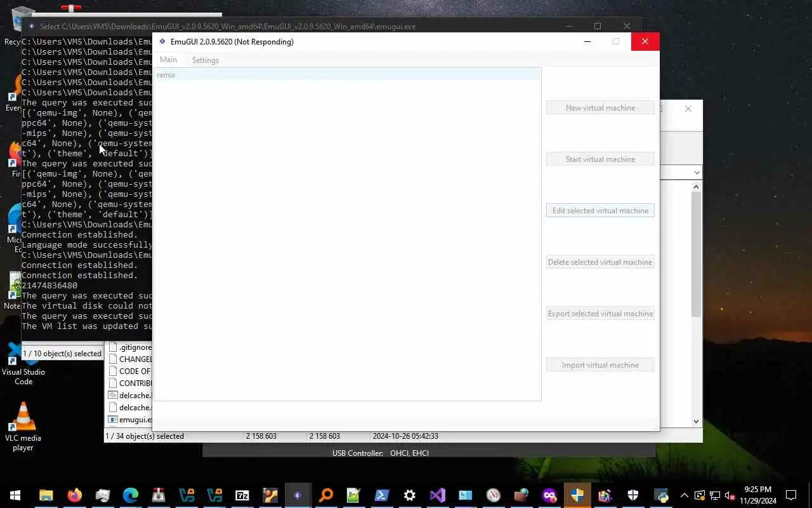
Task: Click Delete selected virtual machine
Action: coord(600,262)
